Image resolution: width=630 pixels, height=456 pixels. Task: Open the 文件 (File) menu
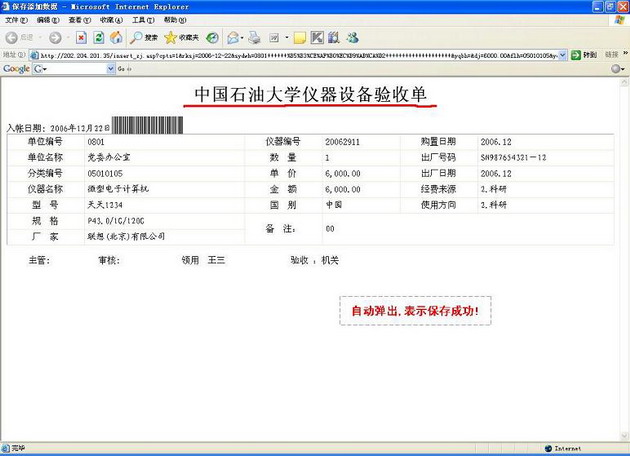click(14, 20)
